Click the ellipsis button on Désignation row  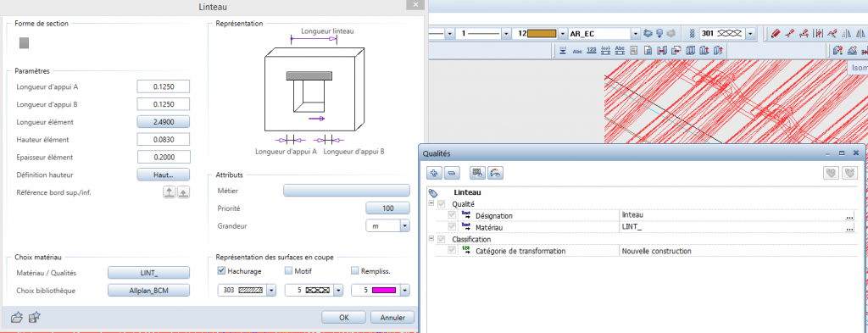[x=849, y=216]
